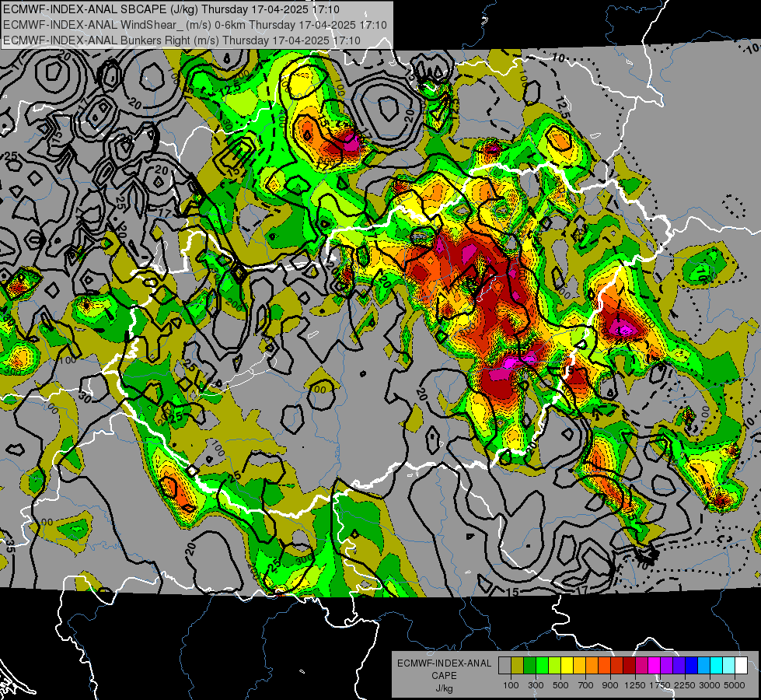
Task: Select the dark red swatch left of the 1250 tick
Action: [x=629, y=666]
